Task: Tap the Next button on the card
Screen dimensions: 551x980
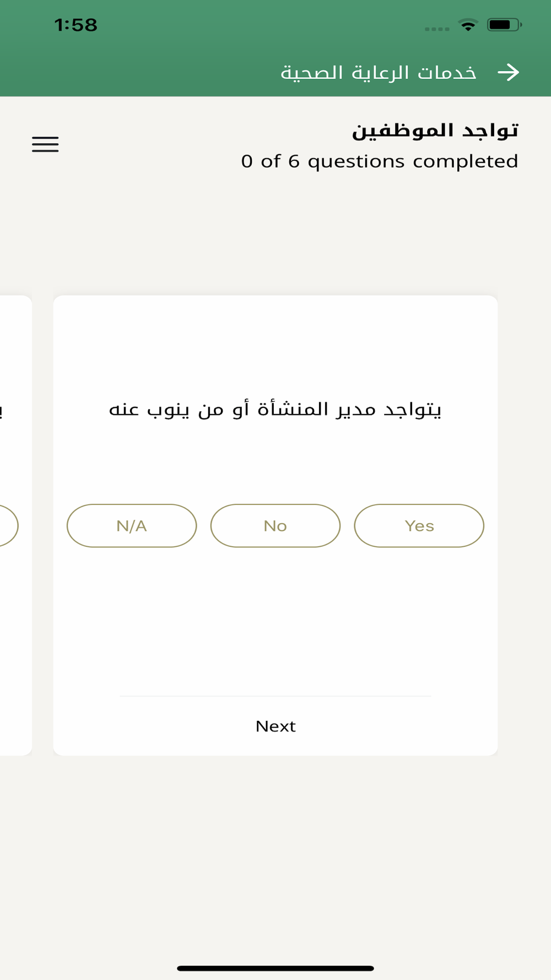Action: click(x=275, y=726)
